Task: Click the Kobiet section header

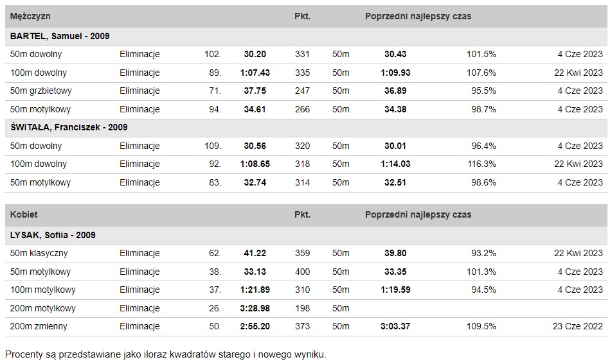Action: (24, 215)
